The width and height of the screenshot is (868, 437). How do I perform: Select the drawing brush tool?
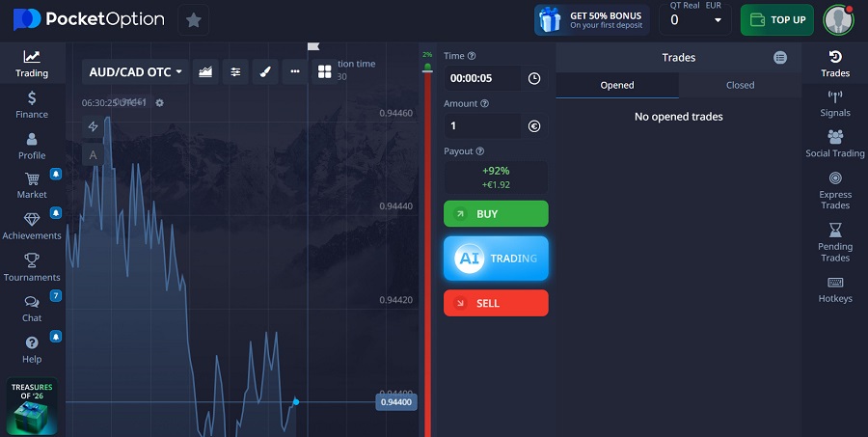click(x=265, y=72)
